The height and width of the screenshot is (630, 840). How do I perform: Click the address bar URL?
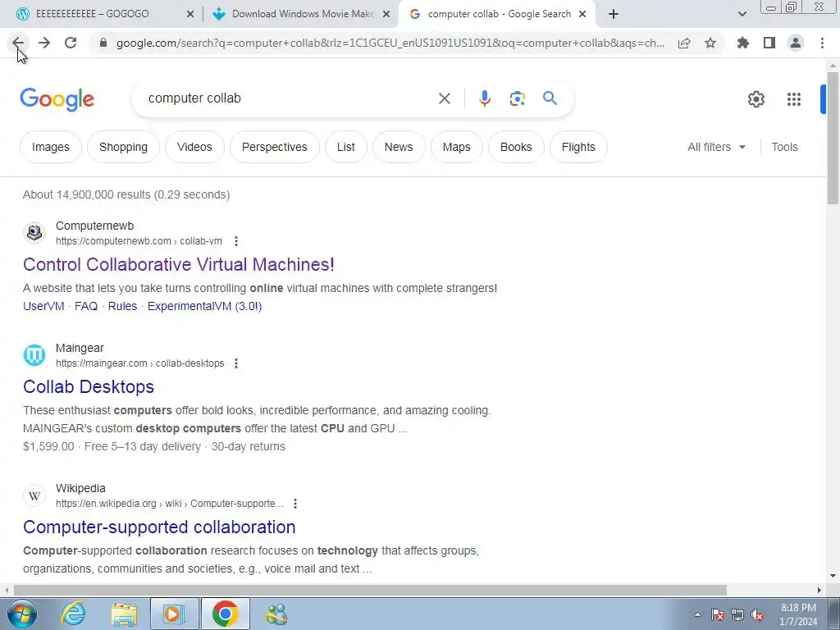pyautogui.click(x=390, y=43)
